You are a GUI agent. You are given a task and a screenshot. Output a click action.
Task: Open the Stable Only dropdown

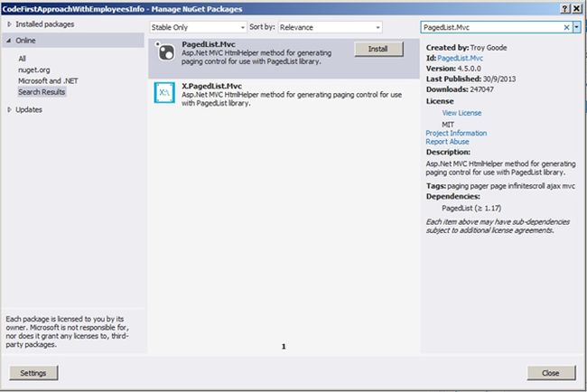tap(198, 27)
